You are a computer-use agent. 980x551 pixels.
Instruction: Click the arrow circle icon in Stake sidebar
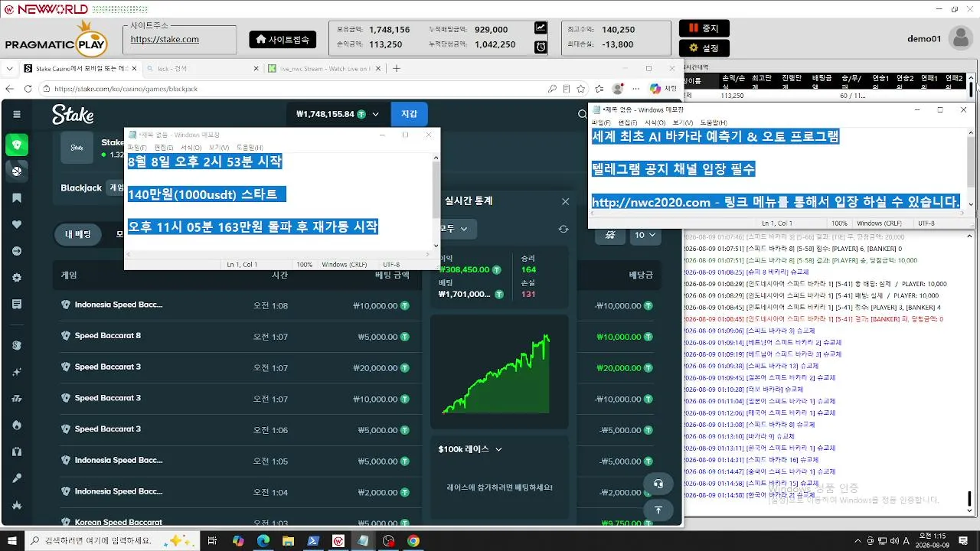pos(17,251)
